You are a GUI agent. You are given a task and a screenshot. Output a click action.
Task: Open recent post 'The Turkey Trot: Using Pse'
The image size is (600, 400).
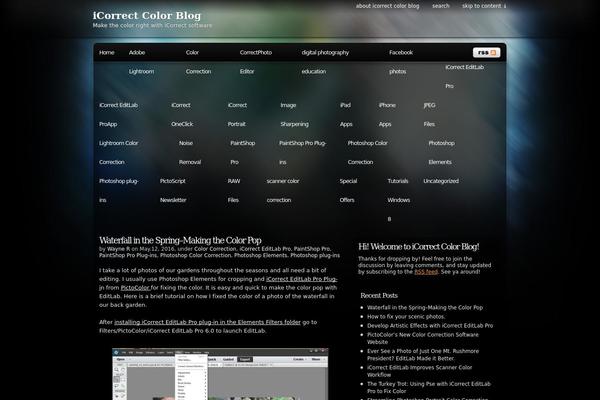(429, 387)
